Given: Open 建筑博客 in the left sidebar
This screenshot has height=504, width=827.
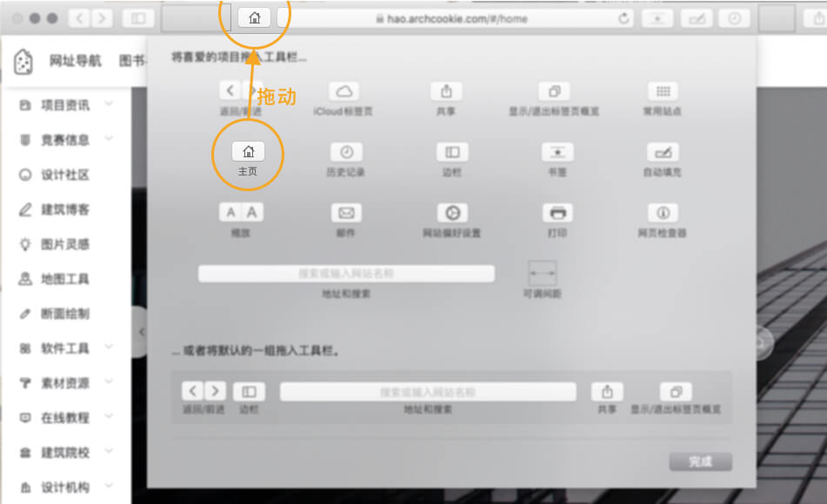Looking at the screenshot, I should click(x=65, y=209).
